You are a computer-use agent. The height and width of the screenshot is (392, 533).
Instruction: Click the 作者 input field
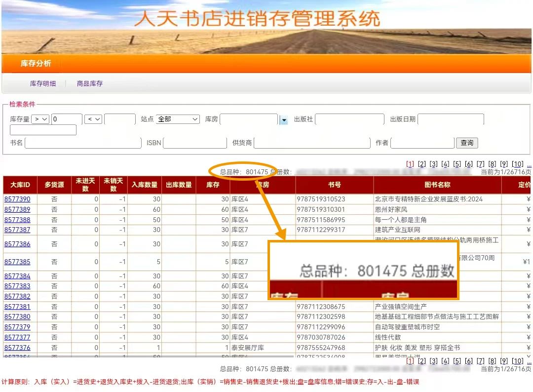(x=422, y=143)
